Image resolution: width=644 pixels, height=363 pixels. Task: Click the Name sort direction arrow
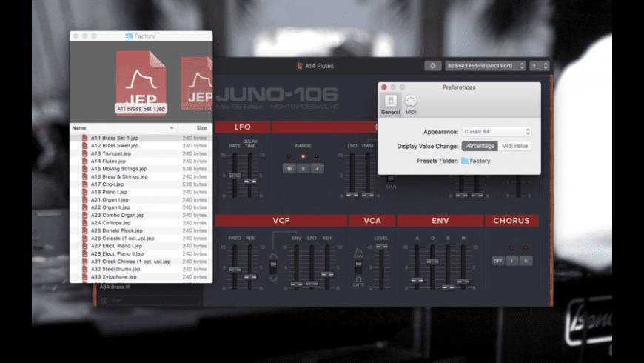click(171, 128)
